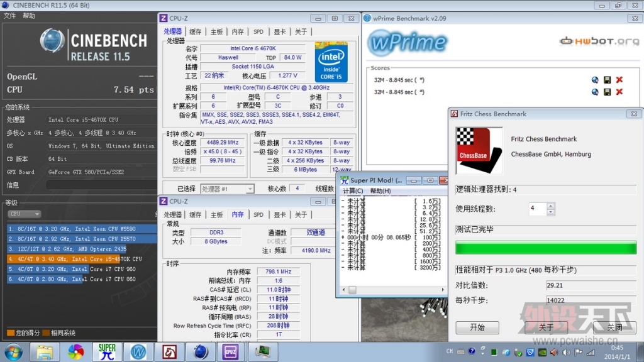Click the blue question-mark help icon in the language bar

tap(472, 351)
